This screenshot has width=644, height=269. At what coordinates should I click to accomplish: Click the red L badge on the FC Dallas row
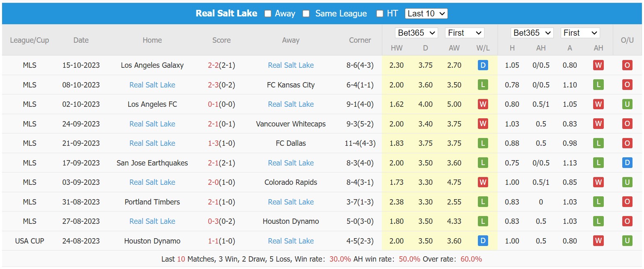click(483, 143)
